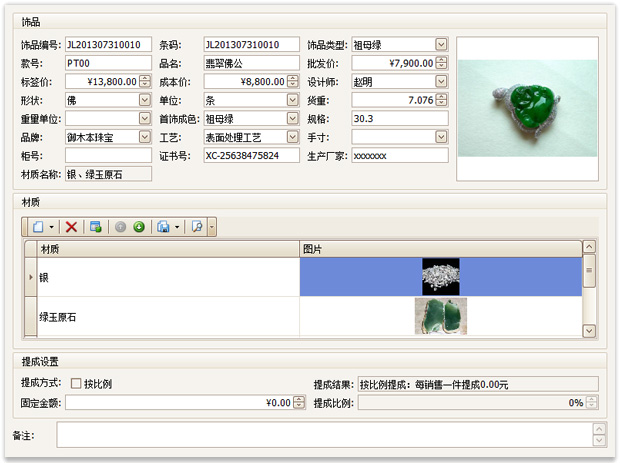This screenshot has width=620, height=463.
Task: Click the 标签价 stepper arrows
Action: coord(145,81)
